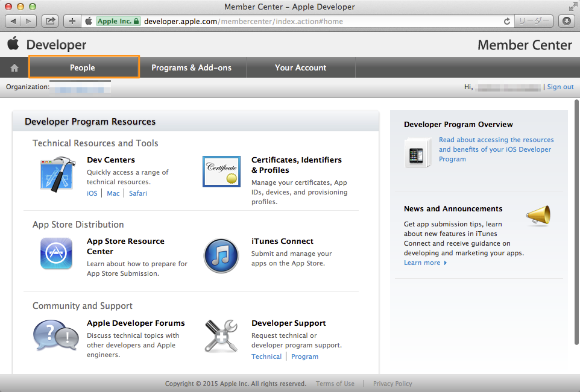Open the iOS Dev Center link
The width and height of the screenshot is (580, 392).
point(92,193)
